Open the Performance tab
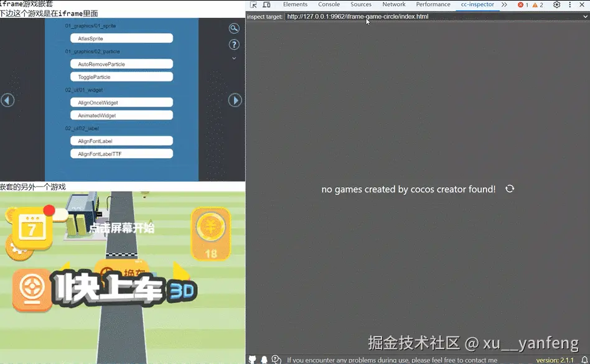The image size is (590, 364). click(x=433, y=4)
